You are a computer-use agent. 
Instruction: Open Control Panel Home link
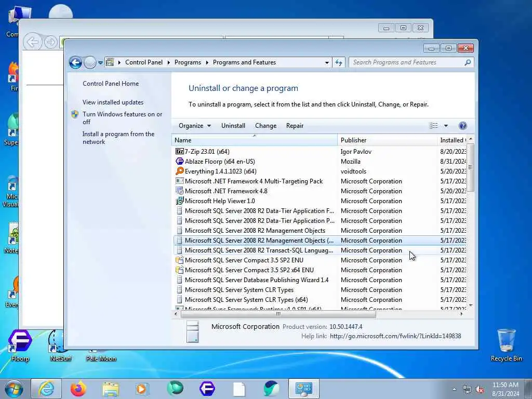(111, 84)
